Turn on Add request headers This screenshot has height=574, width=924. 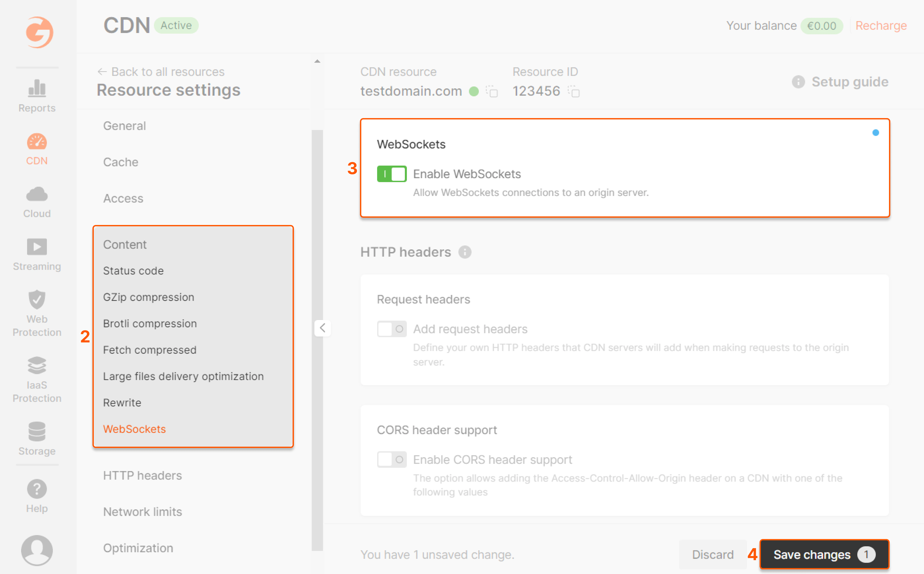point(392,329)
